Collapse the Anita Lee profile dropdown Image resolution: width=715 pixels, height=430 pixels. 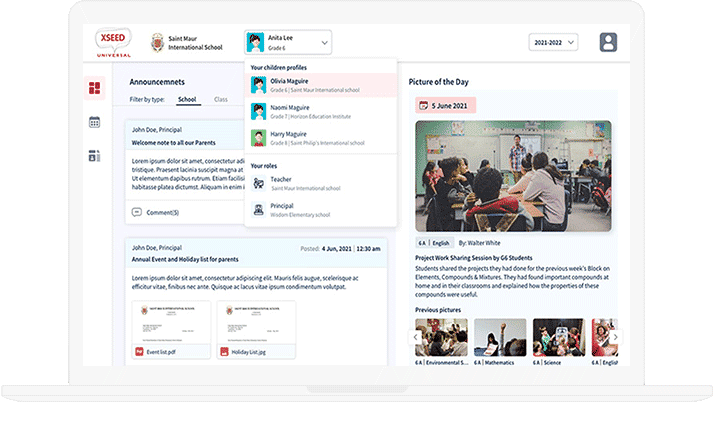point(324,43)
